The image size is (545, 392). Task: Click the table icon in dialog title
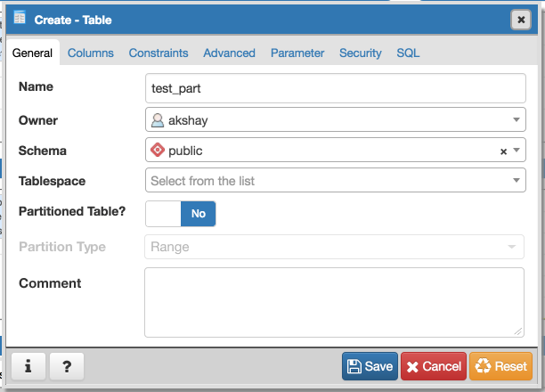click(20, 18)
